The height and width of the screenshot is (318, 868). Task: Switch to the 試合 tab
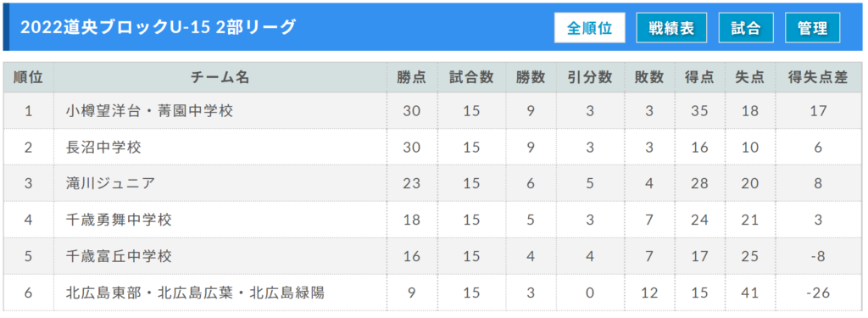click(x=746, y=28)
